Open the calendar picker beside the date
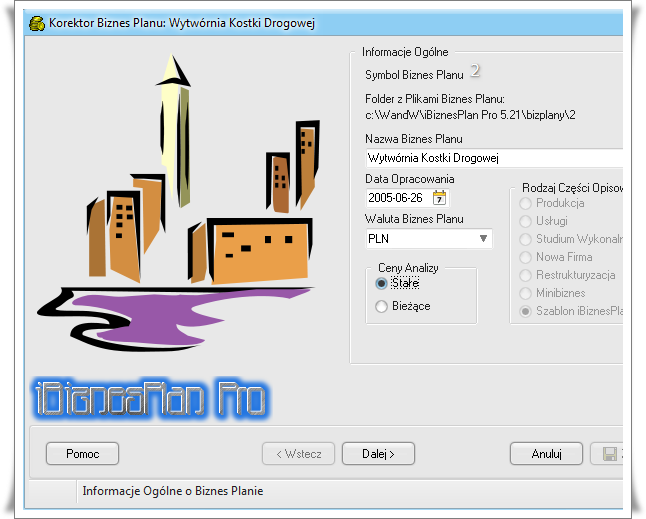The height and width of the screenshot is (519, 646). click(440, 198)
